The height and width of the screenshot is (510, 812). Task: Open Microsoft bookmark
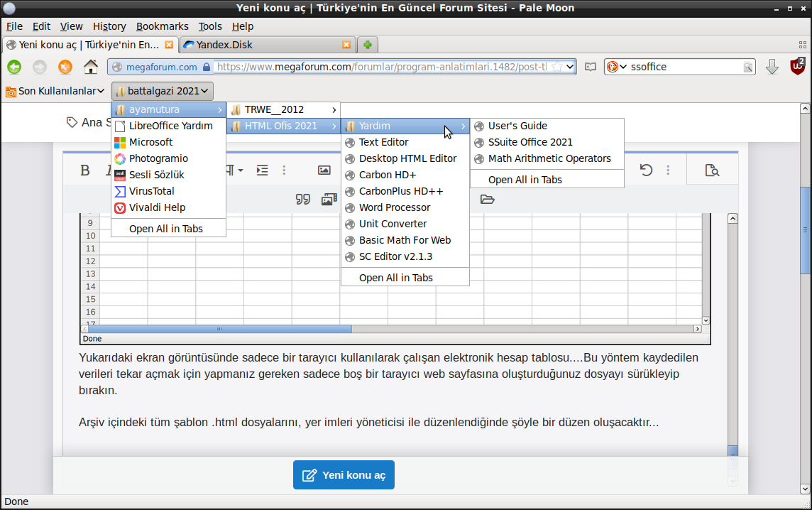coord(168,142)
